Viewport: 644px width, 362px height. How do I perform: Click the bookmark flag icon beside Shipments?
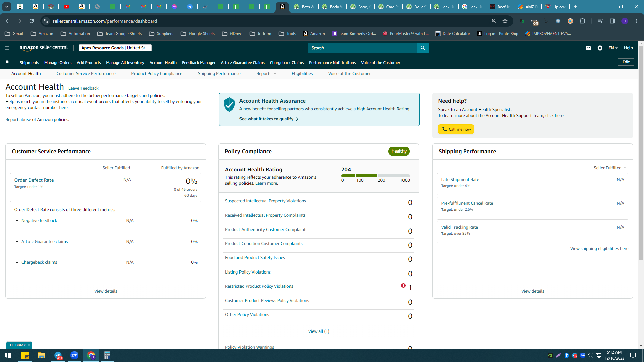pos(7,62)
